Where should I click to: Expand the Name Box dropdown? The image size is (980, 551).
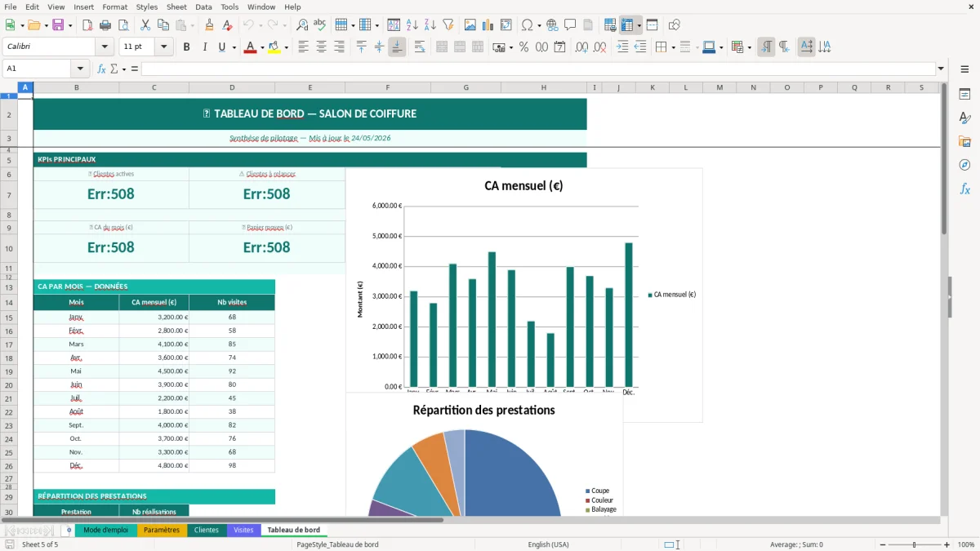pos(80,69)
